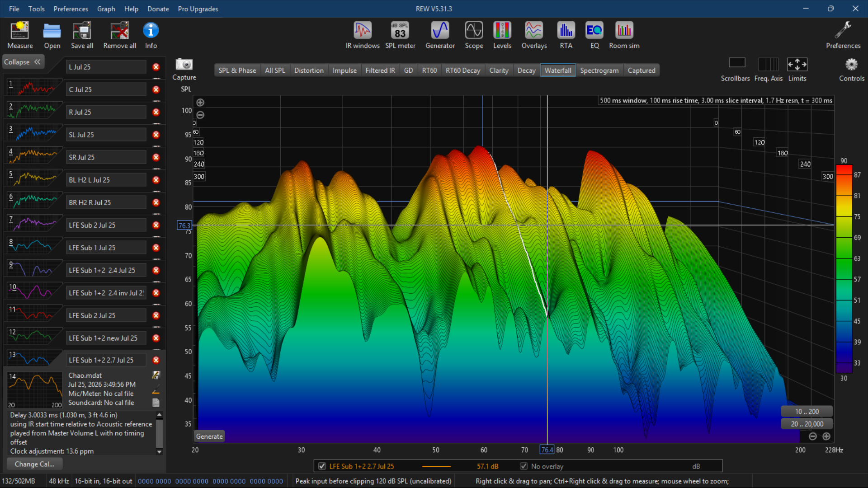Open Preferences wrench icon
868x488 pixels.
(x=843, y=35)
